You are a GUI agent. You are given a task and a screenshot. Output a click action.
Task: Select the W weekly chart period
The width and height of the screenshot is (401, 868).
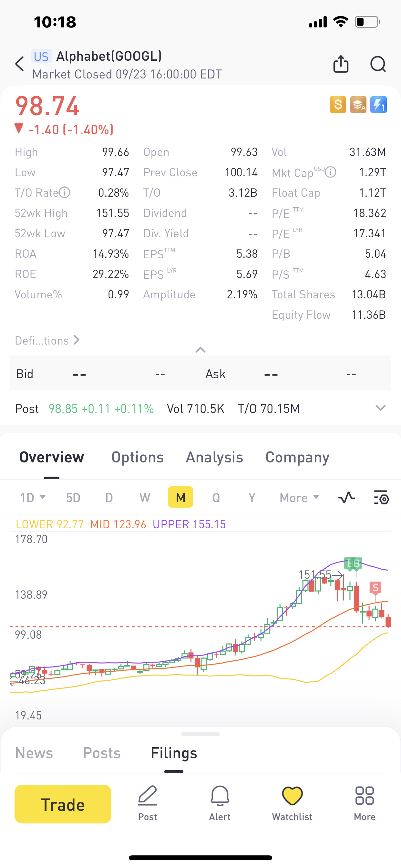point(145,497)
